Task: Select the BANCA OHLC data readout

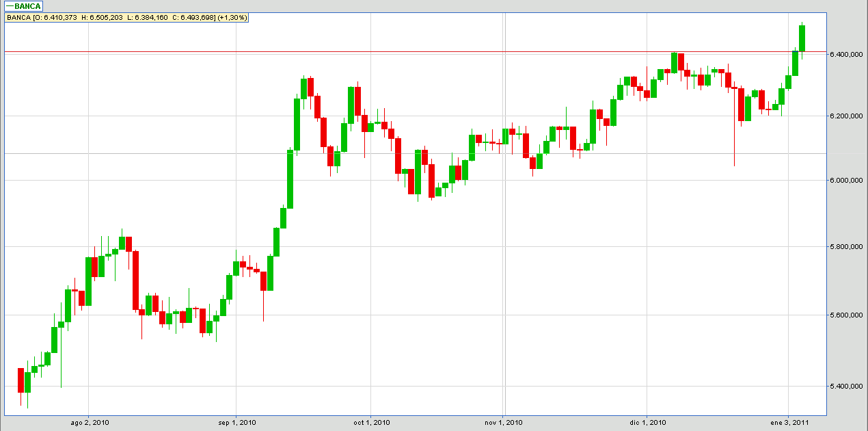Action: click(x=126, y=17)
